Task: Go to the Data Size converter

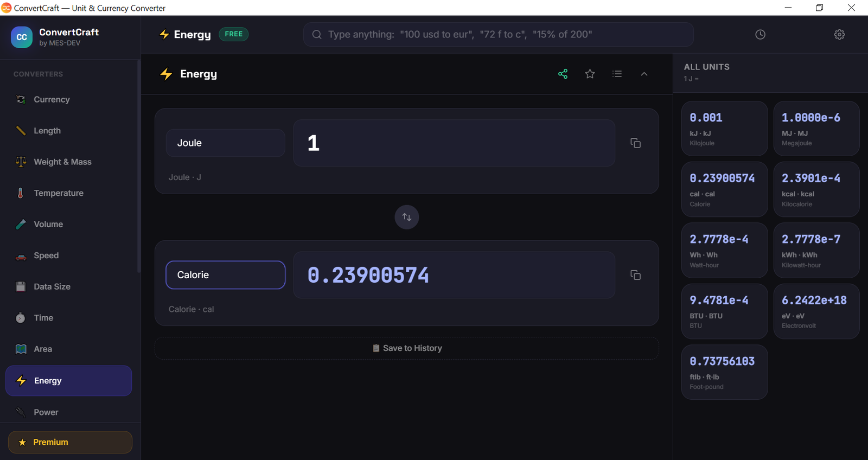Action: pos(69,286)
